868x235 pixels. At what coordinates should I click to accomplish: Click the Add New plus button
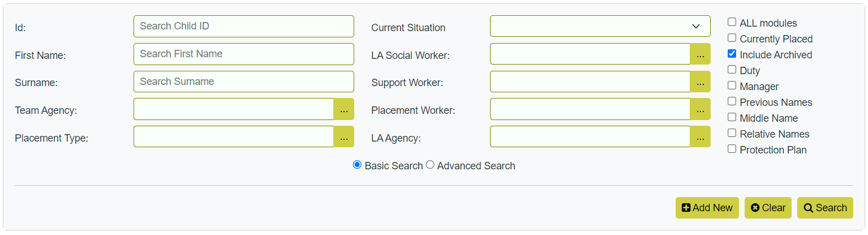(707, 208)
